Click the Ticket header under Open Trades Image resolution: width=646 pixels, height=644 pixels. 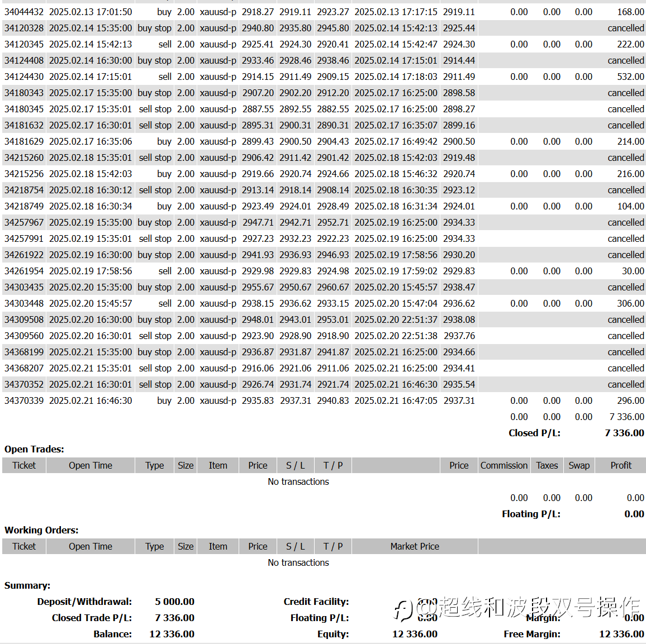[24, 465]
